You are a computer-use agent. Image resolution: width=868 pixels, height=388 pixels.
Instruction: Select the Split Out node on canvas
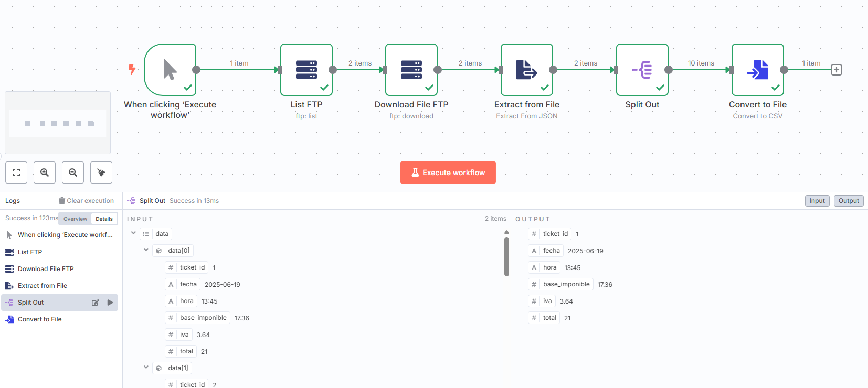click(x=642, y=70)
